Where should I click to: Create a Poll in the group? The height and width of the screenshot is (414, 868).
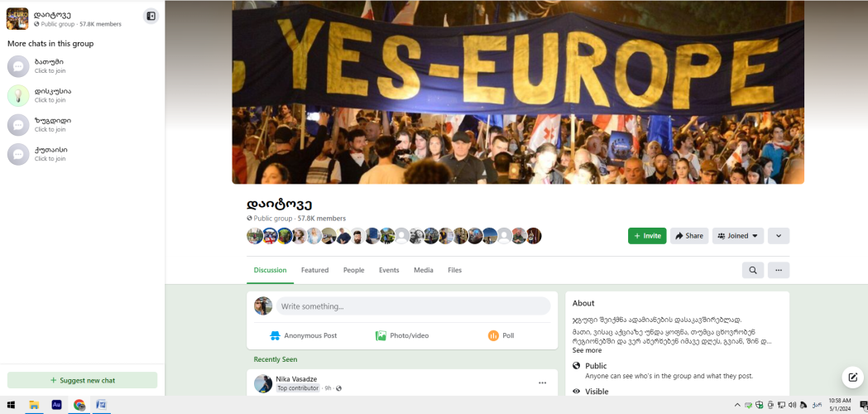click(501, 335)
